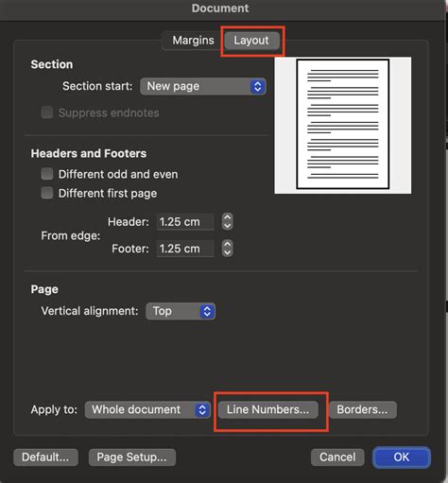The height and width of the screenshot is (483, 448).
Task: Open the Section start dropdown
Action: [203, 86]
